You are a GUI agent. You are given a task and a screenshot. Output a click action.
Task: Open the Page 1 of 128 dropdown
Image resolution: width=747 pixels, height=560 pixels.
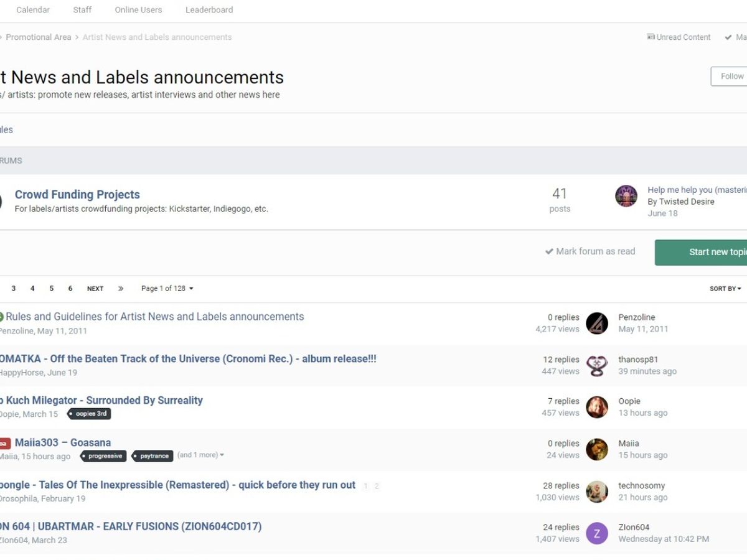tap(167, 289)
